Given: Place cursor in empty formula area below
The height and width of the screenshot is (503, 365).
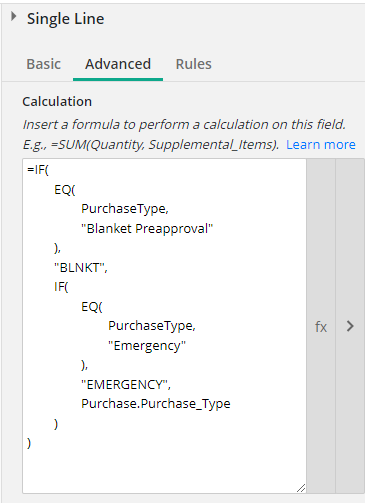Looking at the screenshot, I should (164, 470).
